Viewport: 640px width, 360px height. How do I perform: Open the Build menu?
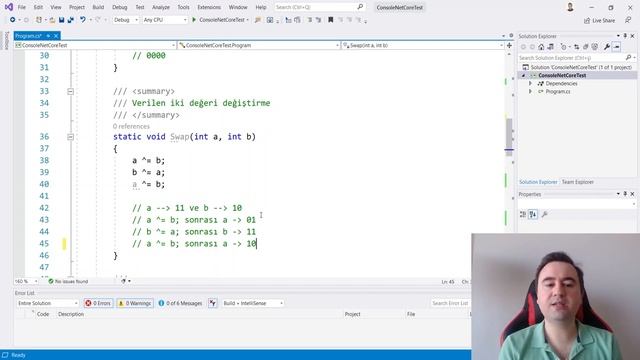pos(98,7)
